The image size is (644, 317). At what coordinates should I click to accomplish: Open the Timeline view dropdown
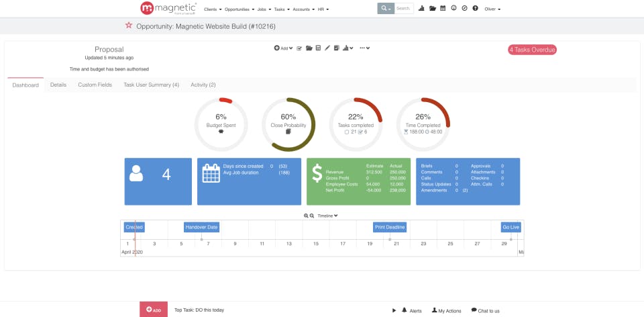[328, 216]
